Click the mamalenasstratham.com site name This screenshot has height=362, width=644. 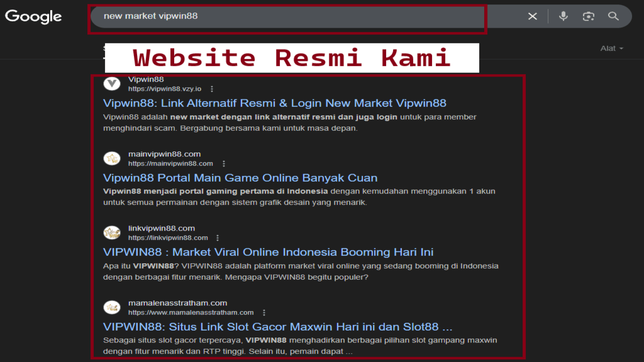[x=177, y=303]
